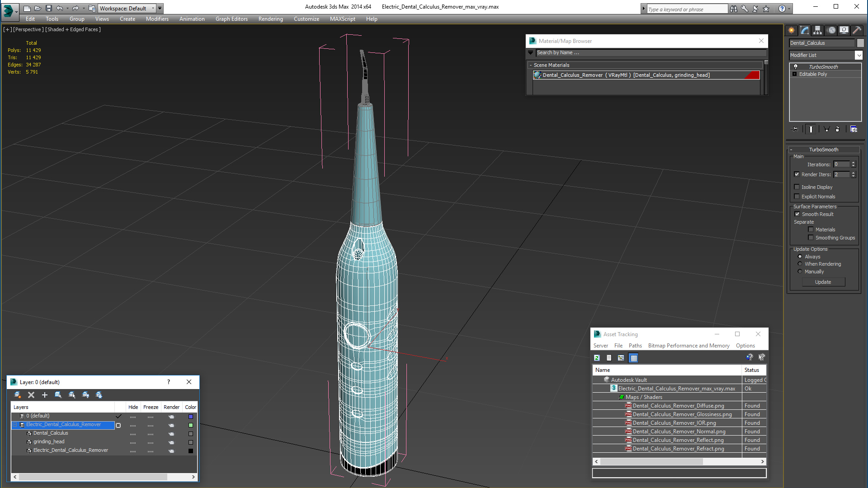
Task: Expand the Editable Poly sub-objects
Action: pyautogui.click(x=794, y=74)
